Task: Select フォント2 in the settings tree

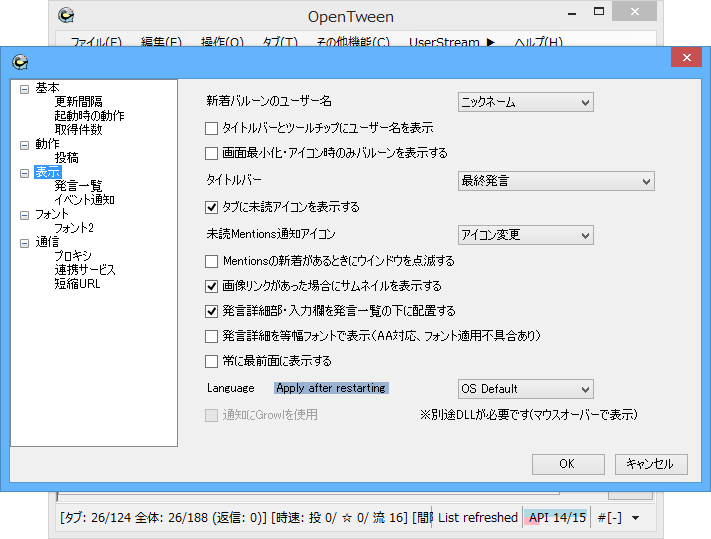Action: tap(74, 228)
